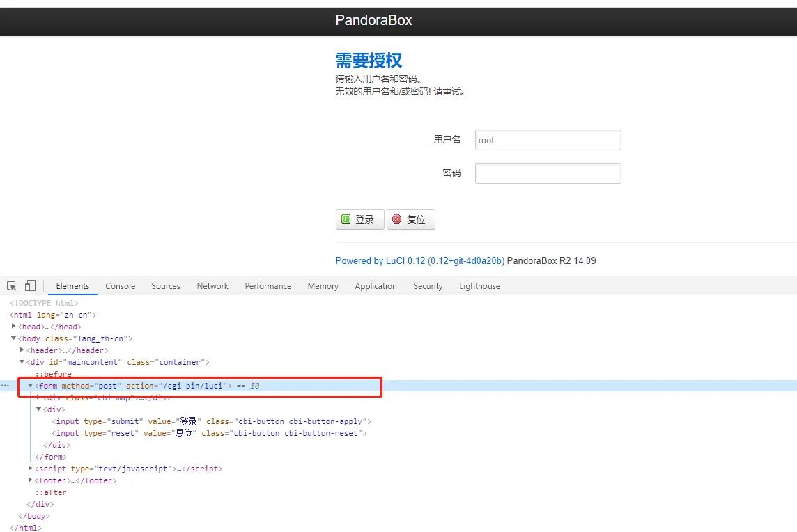Select the DOCTYPE html line
This screenshot has width=797, height=532.
click(44, 303)
